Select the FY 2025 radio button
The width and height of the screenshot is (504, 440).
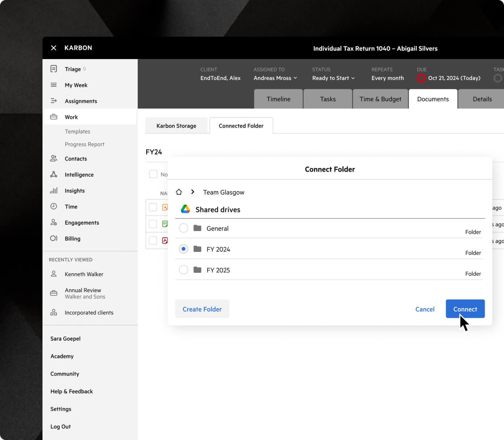click(x=184, y=269)
